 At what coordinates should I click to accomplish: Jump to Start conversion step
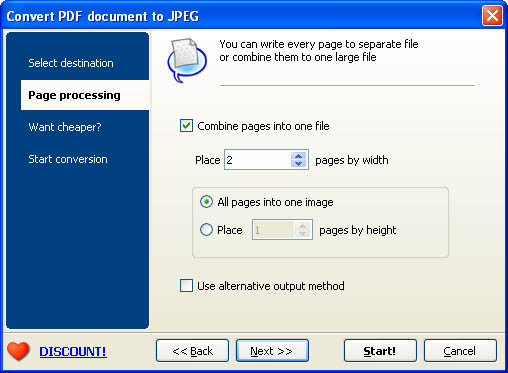pos(68,159)
